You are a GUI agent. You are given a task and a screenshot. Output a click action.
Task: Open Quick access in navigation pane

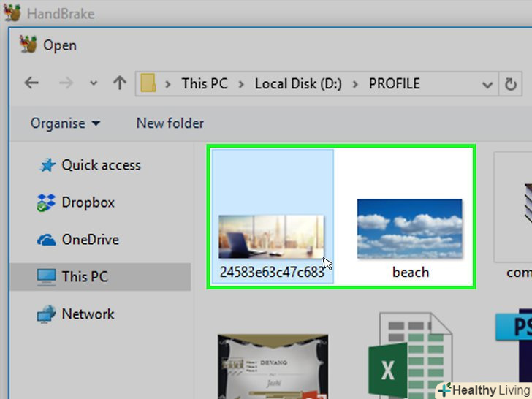pos(101,165)
